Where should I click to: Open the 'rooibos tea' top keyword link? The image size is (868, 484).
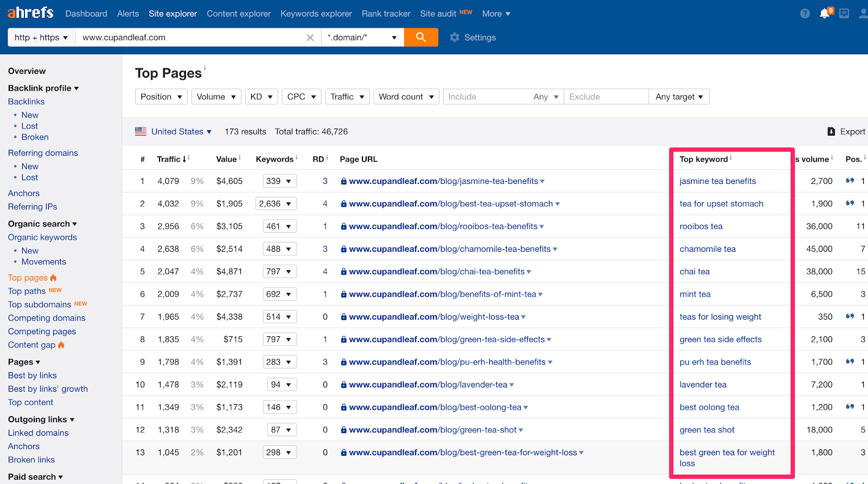701,226
